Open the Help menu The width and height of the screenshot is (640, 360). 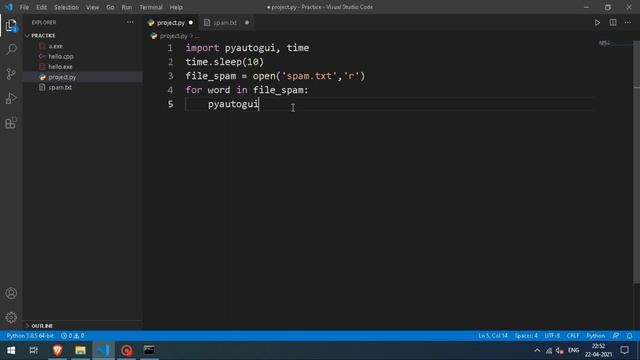tap(176, 7)
